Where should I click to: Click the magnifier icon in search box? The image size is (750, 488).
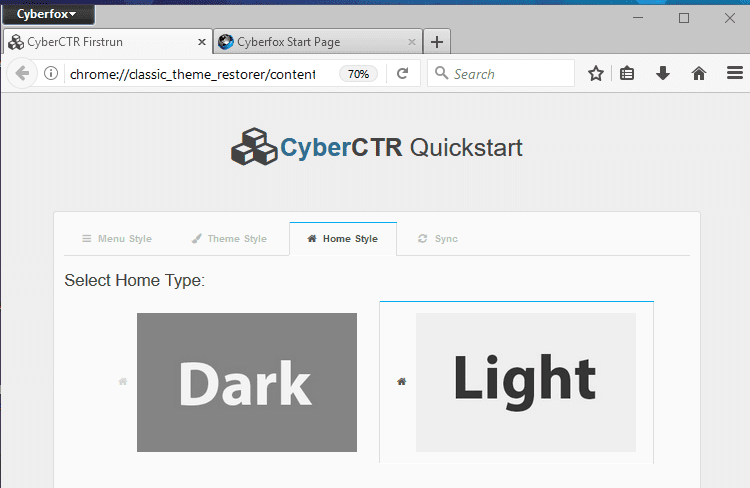441,73
